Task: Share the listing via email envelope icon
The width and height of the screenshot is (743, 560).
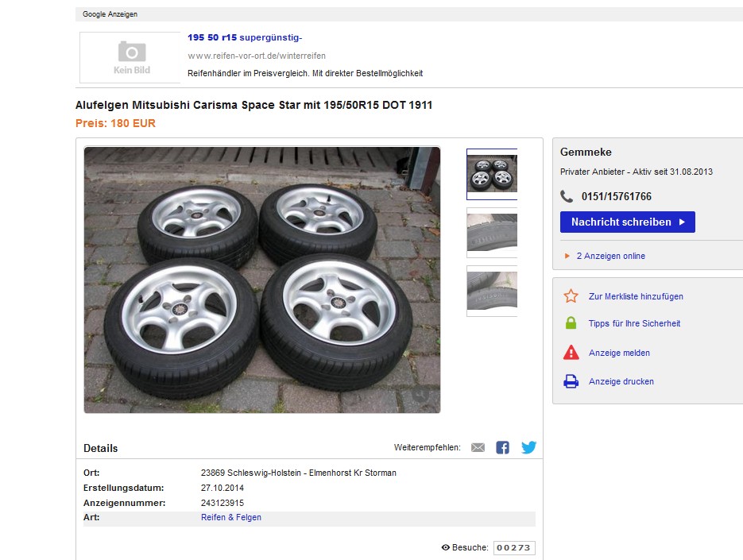Action: click(x=478, y=448)
